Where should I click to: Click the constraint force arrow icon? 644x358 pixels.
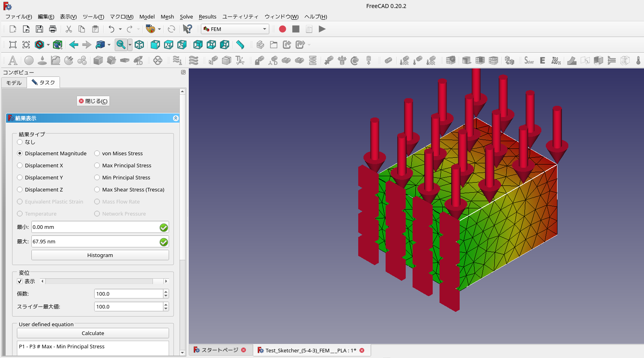(329, 60)
